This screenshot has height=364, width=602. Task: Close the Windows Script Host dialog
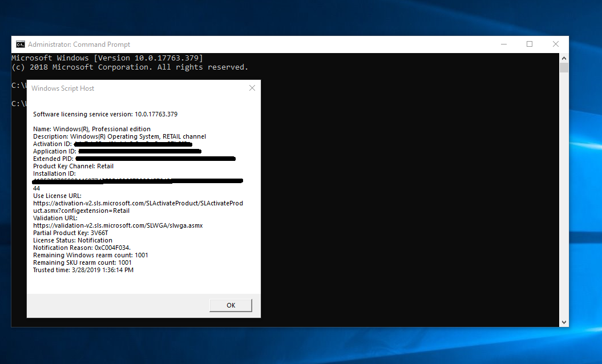tap(252, 88)
